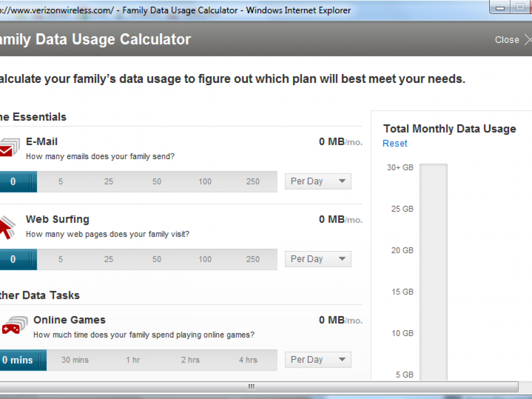The image size is (532, 399).
Task: Choose 2 hrs for Online Games
Action: (x=190, y=360)
